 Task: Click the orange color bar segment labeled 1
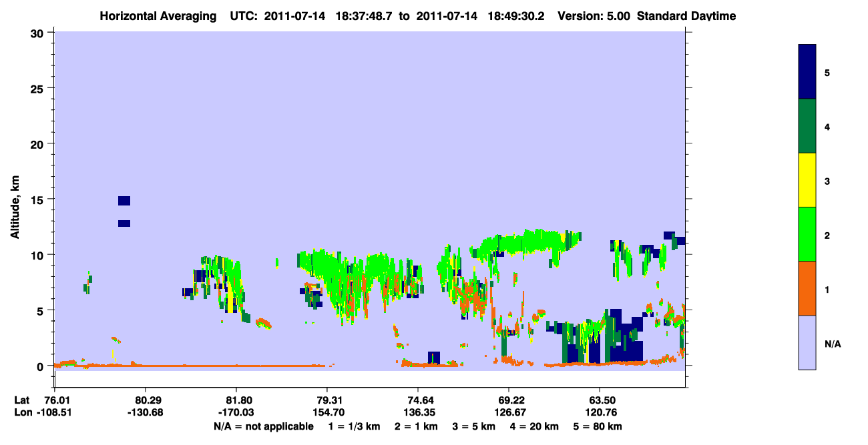tap(807, 288)
